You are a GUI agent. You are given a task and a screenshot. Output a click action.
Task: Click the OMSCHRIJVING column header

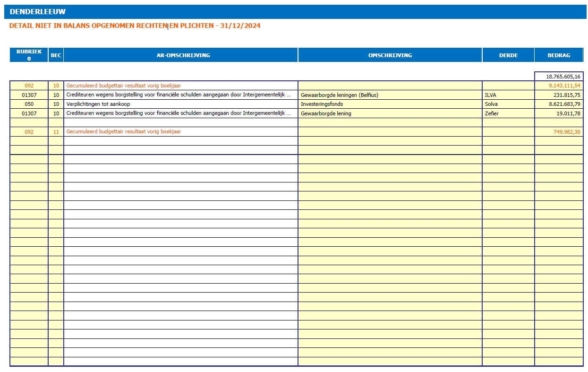pos(390,55)
